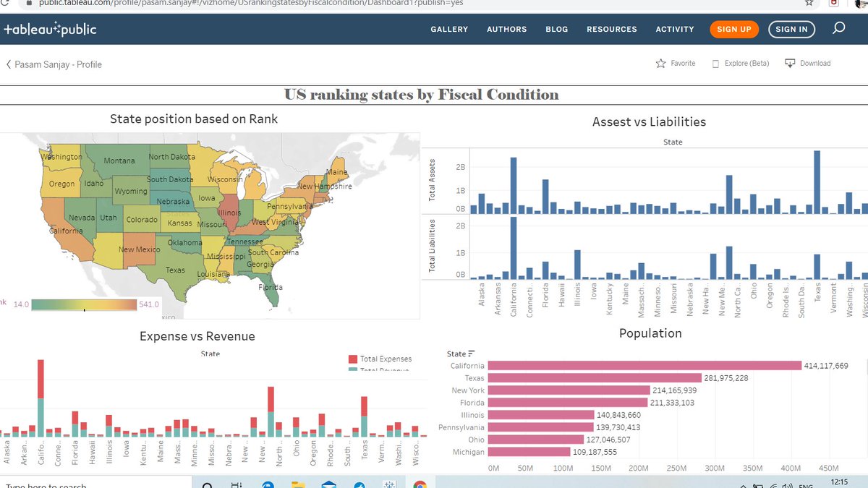Click the tall California Total Assets bar

[x=514, y=186]
